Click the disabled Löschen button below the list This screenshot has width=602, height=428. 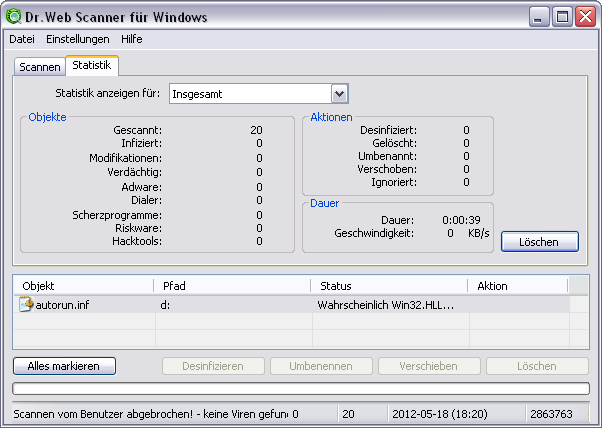pyautogui.click(x=537, y=366)
